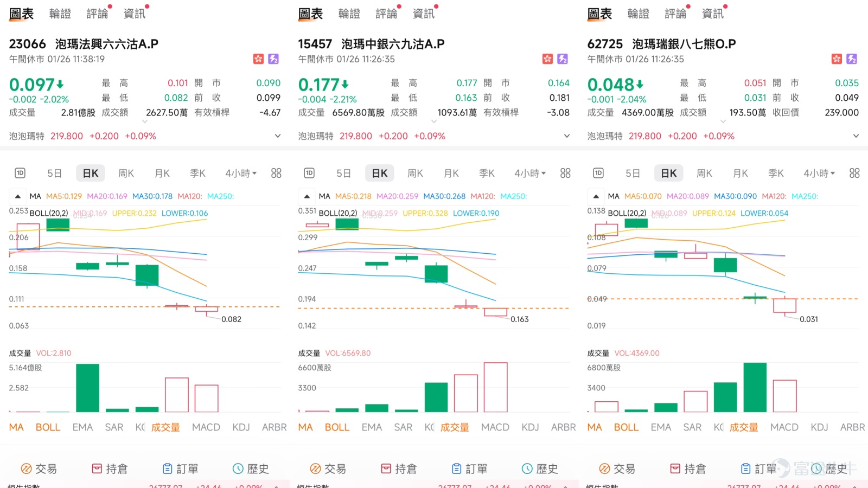This screenshot has height=488, width=868.
Task: Open 歷史 history icon in panel 23066
Action: (238, 468)
